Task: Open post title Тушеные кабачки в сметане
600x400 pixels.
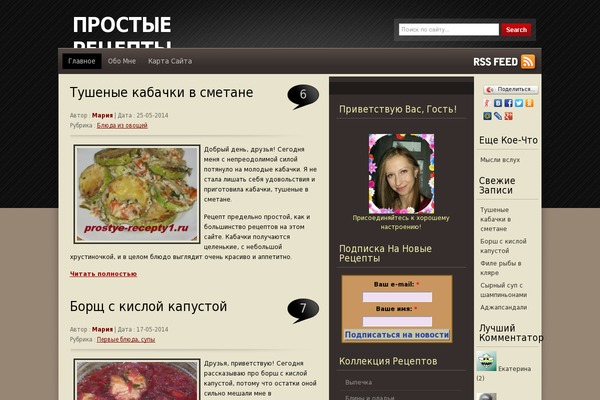Action: coord(161,93)
